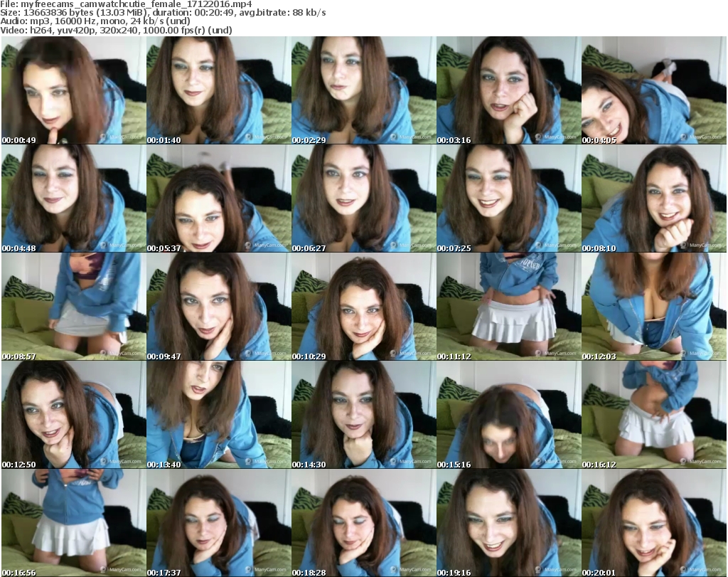Click the Size and duration info line
This screenshot has width=728, height=577.
coord(164,13)
